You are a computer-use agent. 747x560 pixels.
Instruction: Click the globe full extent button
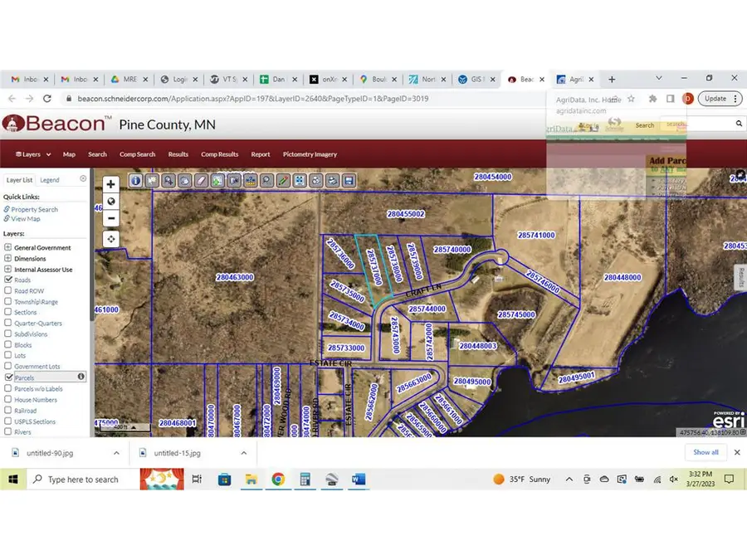pyautogui.click(x=111, y=202)
